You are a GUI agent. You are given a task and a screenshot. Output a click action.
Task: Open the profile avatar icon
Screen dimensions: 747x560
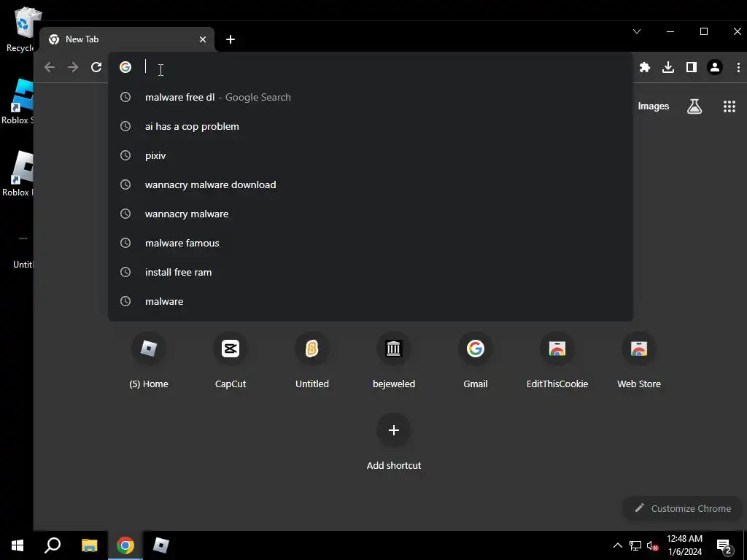pyautogui.click(x=715, y=67)
